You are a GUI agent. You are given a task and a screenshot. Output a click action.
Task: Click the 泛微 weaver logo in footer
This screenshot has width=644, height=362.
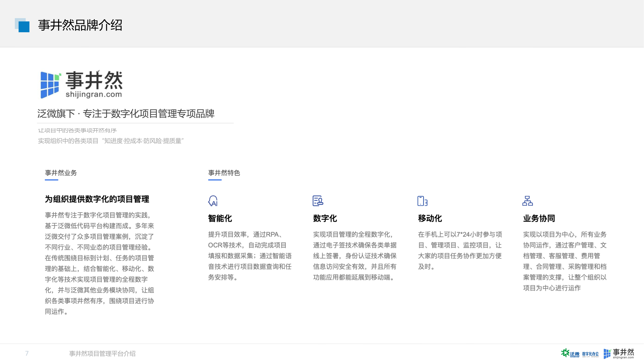tap(570, 353)
